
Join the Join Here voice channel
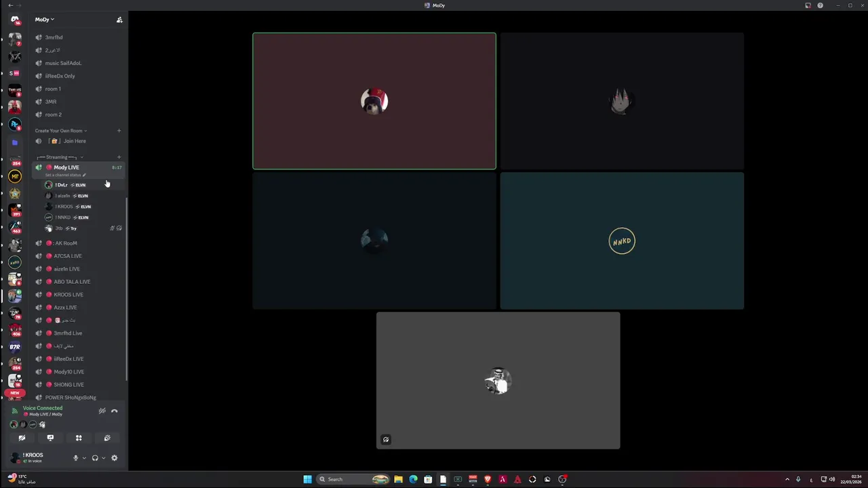coord(79,141)
